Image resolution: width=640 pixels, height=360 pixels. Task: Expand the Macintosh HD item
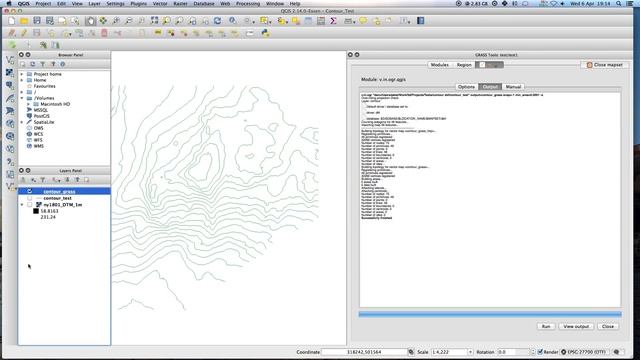coord(29,104)
